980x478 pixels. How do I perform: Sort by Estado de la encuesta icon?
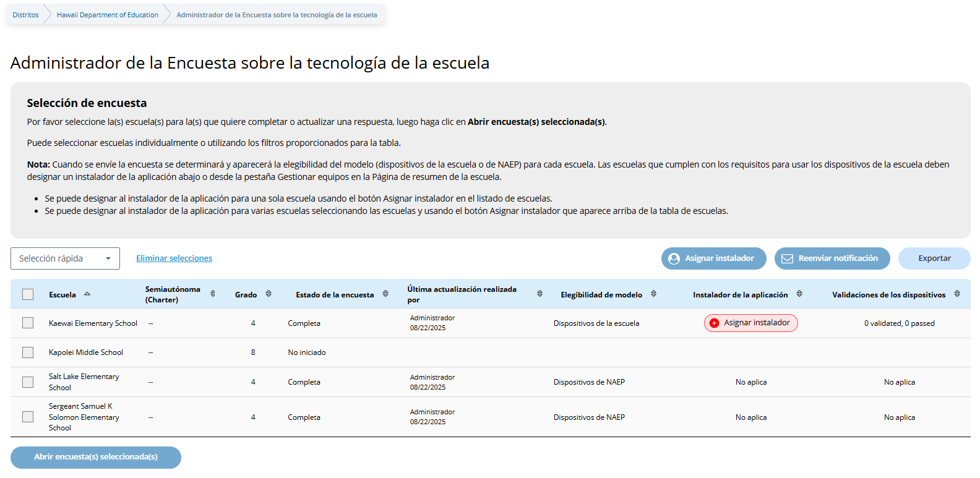coord(385,294)
